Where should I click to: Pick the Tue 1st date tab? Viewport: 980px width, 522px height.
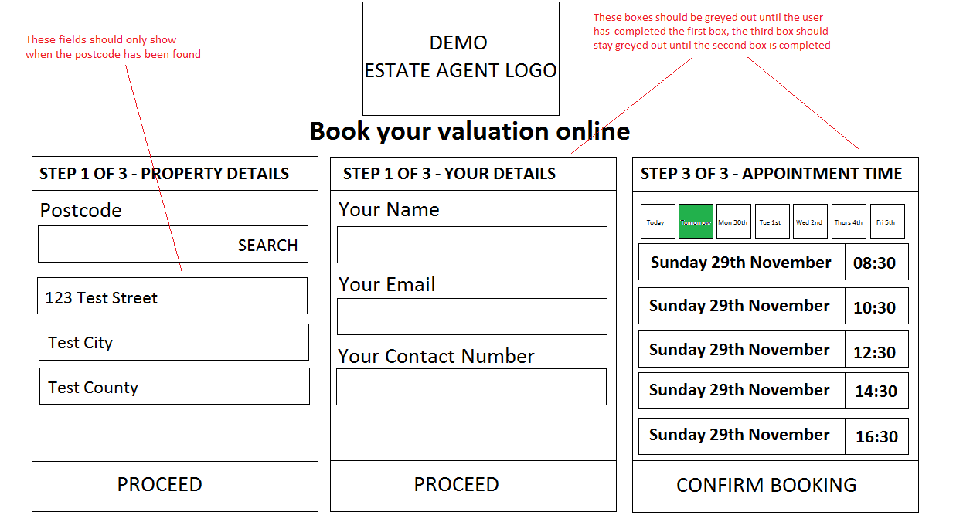(x=772, y=222)
